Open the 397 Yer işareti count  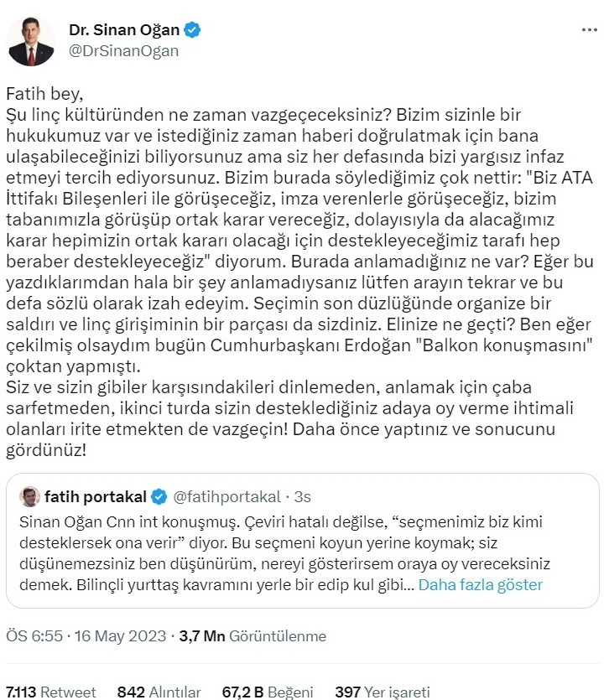[383, 692]
